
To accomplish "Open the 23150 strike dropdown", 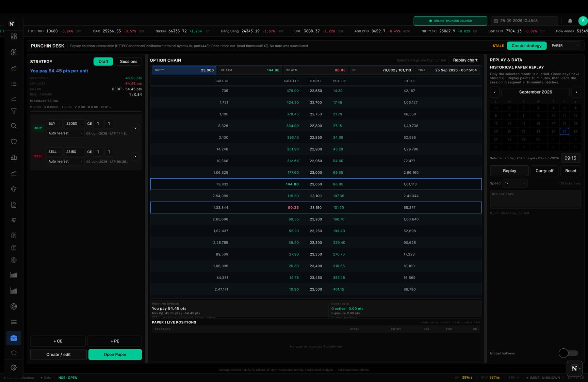I will pos(74,152).
